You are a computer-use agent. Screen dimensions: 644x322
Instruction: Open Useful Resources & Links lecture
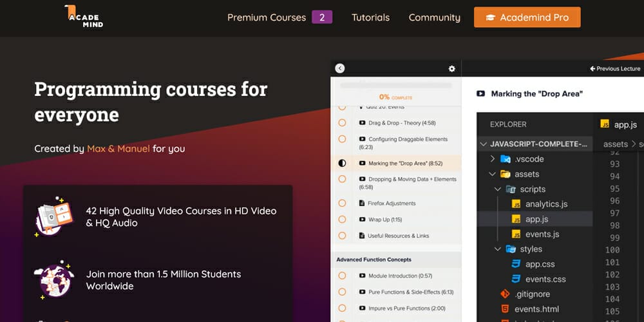click(x=399, y=236)
